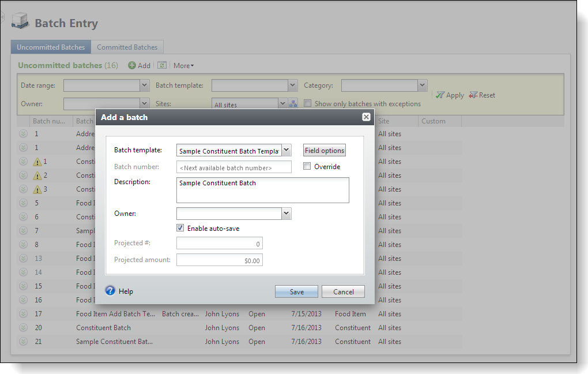This screenshot has height=374, width=588.
Task: Open the Batch template filter dropdown
Action: 292,85
